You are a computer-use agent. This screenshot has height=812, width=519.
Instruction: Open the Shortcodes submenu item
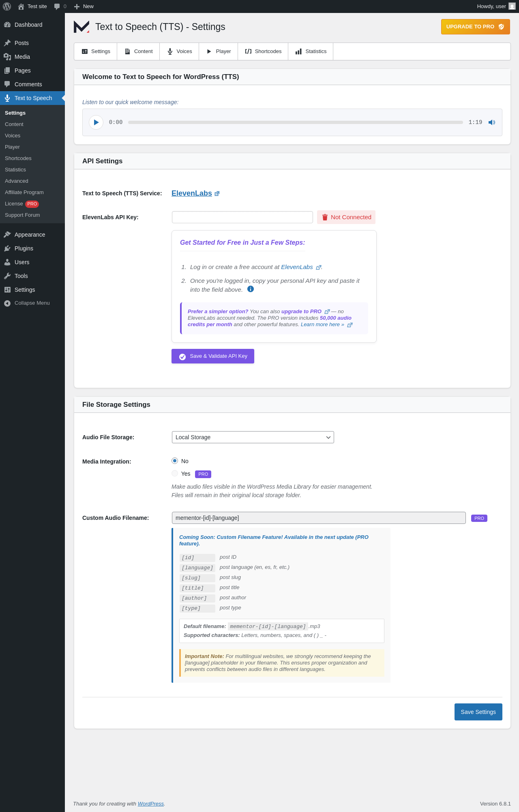click(18, 158)
